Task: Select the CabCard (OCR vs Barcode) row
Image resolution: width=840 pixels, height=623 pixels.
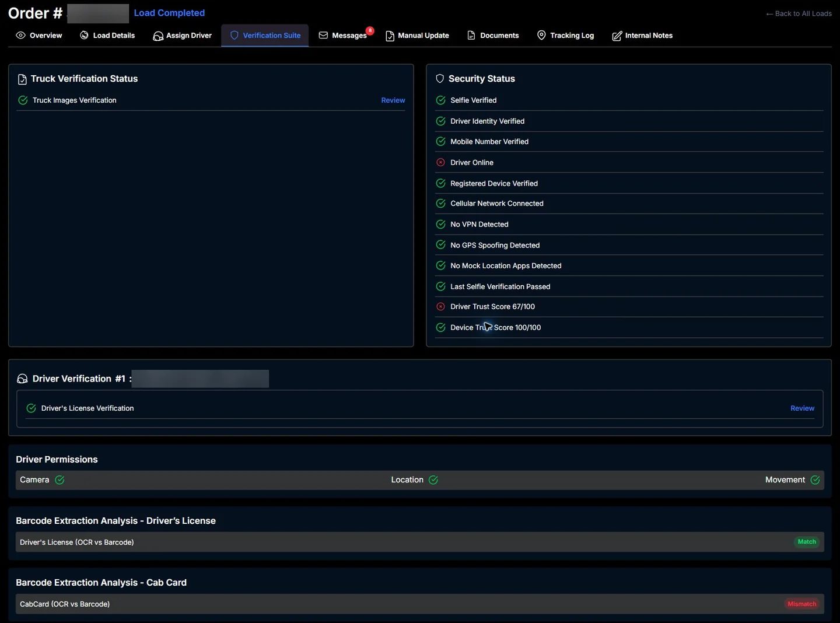Action: 420,604
